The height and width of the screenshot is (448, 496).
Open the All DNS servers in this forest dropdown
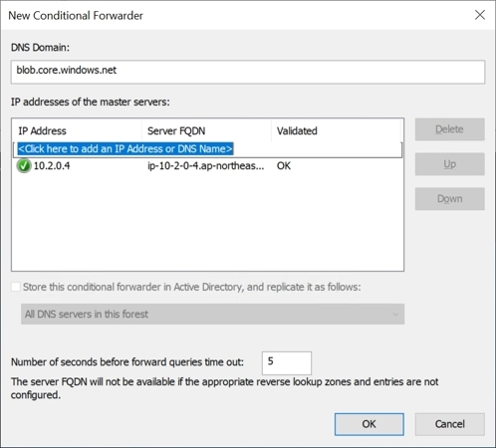(212, 314)
